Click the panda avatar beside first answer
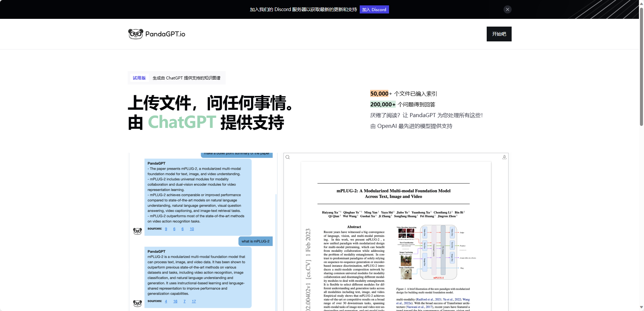Screen dimensions: 644x311 137,231
